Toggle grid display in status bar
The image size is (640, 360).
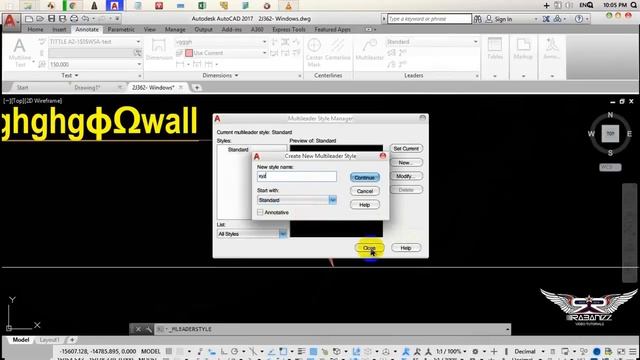click(x=169, y=351)
